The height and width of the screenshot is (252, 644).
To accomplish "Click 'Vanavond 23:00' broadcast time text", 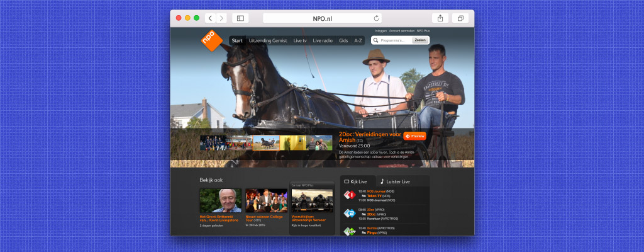I will pyautogui.click(x=355, y=146).
